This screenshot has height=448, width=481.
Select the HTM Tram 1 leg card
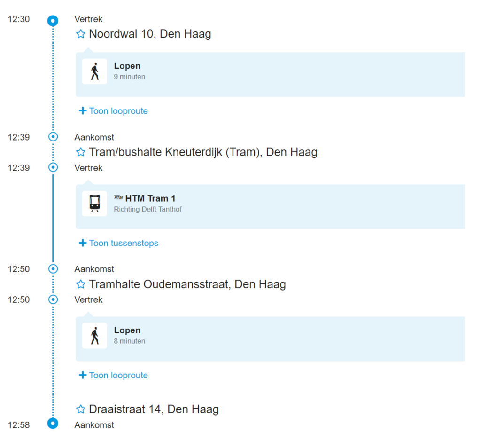(270, 206)
